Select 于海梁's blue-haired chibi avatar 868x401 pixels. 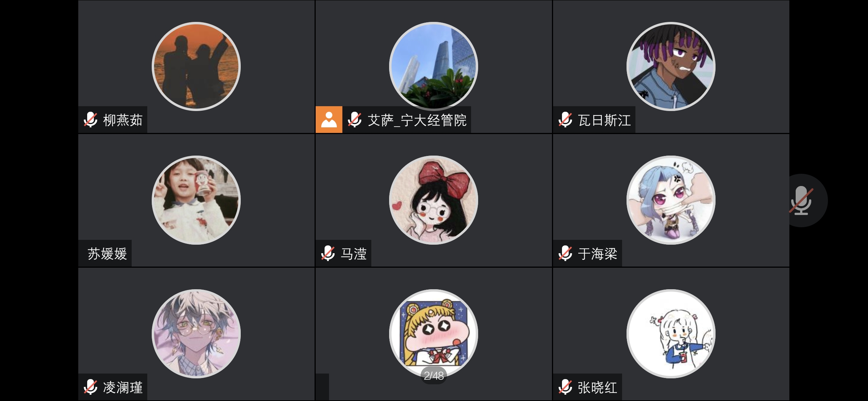pos(671,200)
